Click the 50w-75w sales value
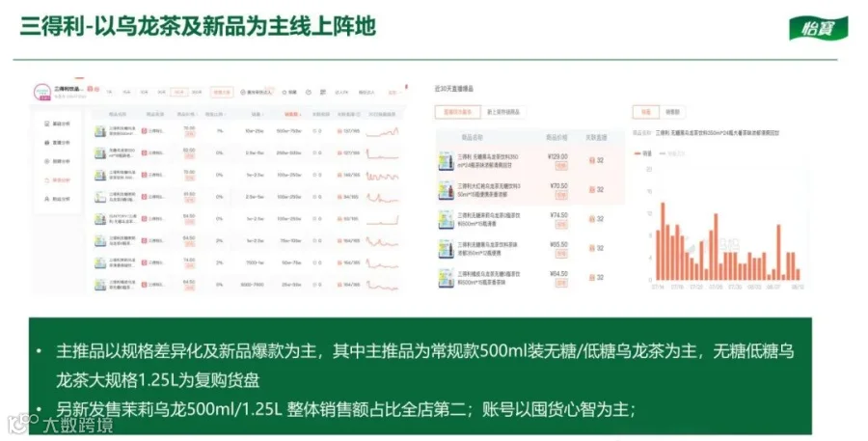 pyautogui.click(x=289, y=262)
